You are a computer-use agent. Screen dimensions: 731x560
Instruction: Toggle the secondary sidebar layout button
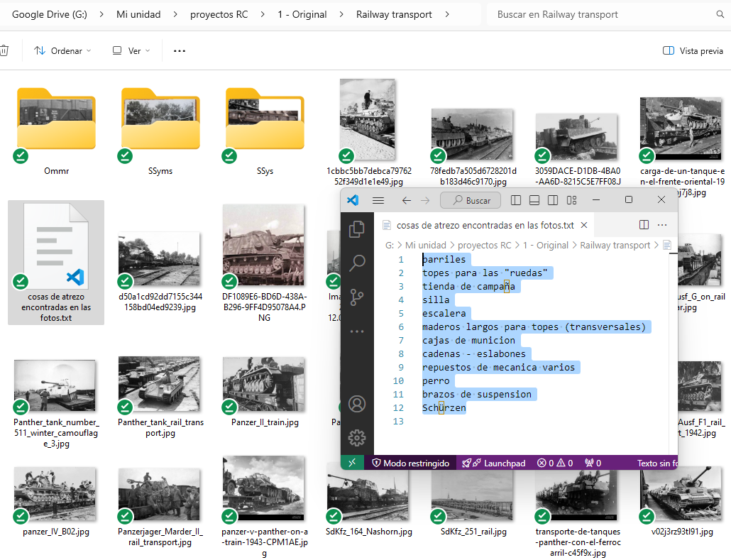point(553,200)
